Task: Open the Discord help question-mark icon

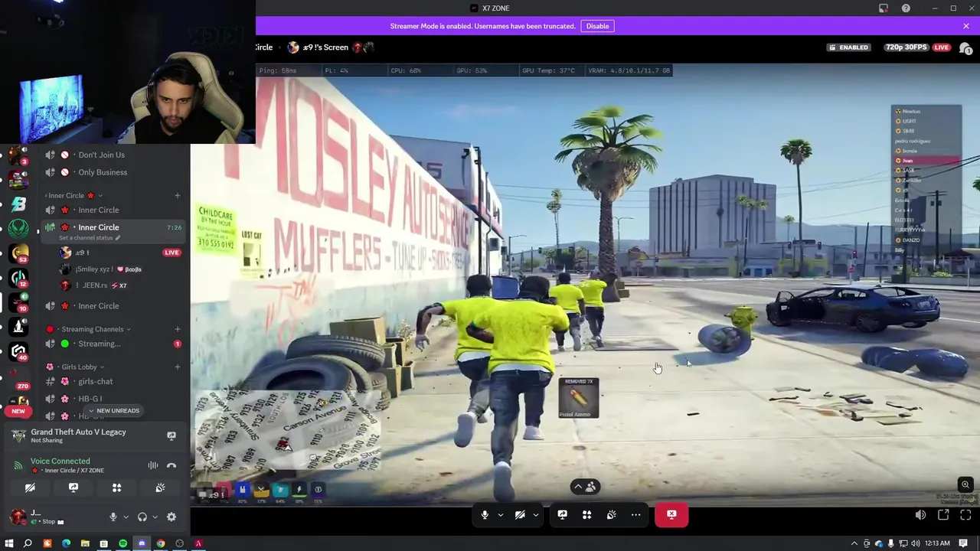Action: [x=906, y=8]
